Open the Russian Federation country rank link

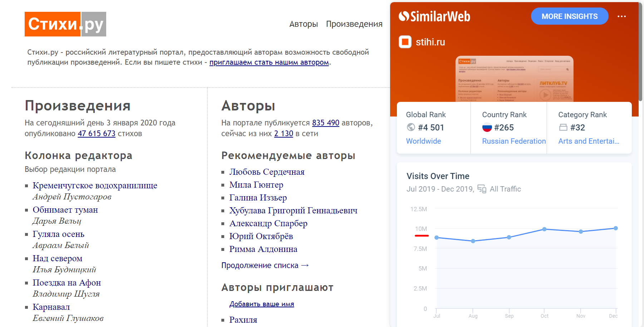(x=513, y=141)
